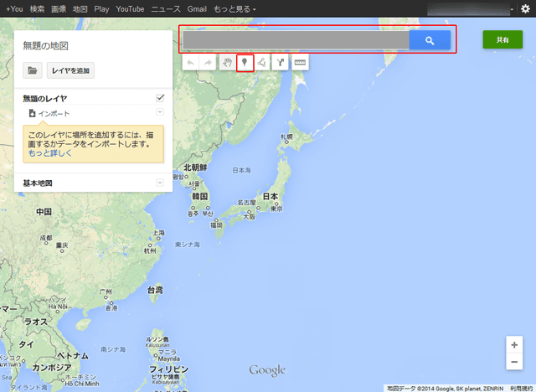Click the 成都 city label

(46, 238)
